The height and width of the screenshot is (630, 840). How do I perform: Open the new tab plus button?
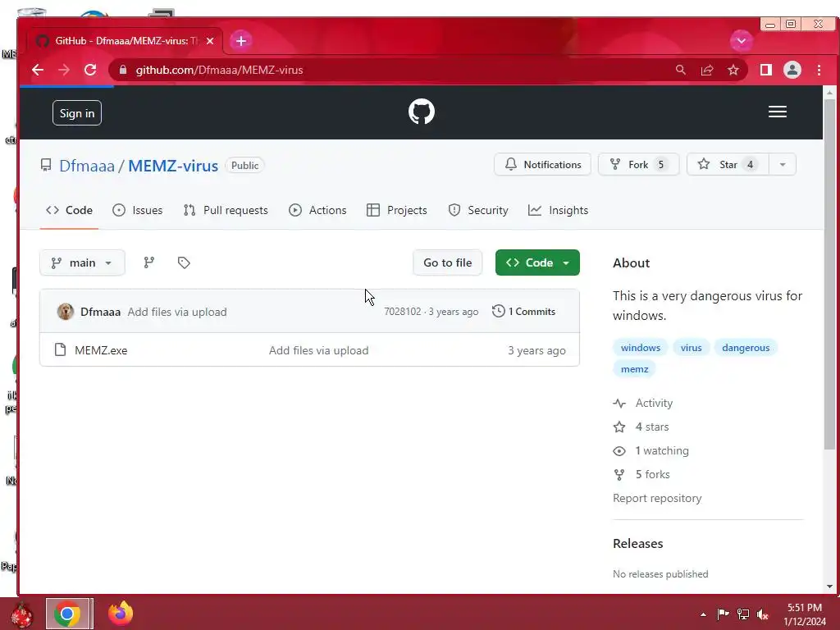coord(241,41)
